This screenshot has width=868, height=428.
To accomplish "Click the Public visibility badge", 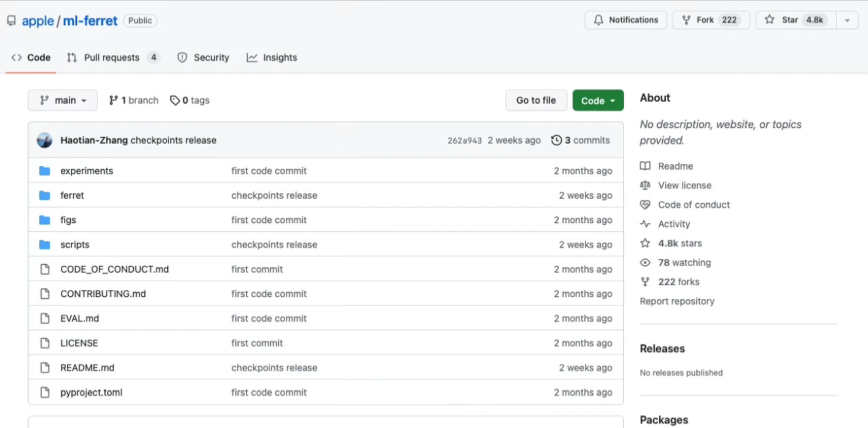I will 140,20.
